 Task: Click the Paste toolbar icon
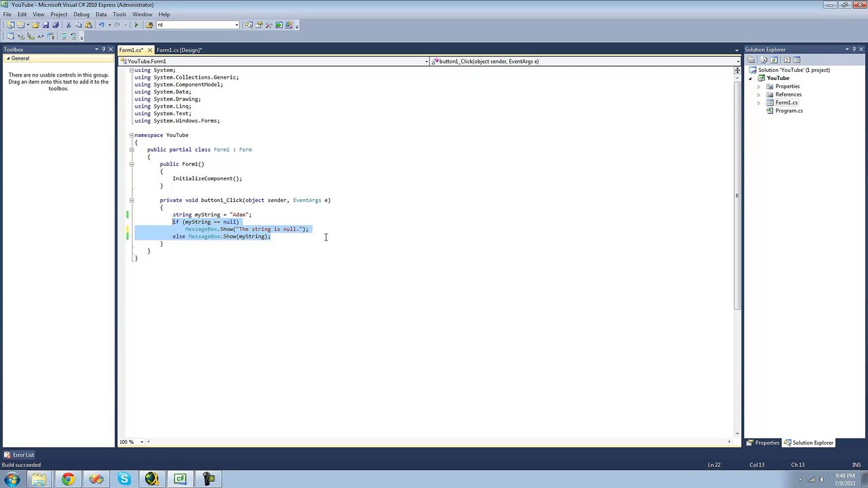click(x=88, y=25)
